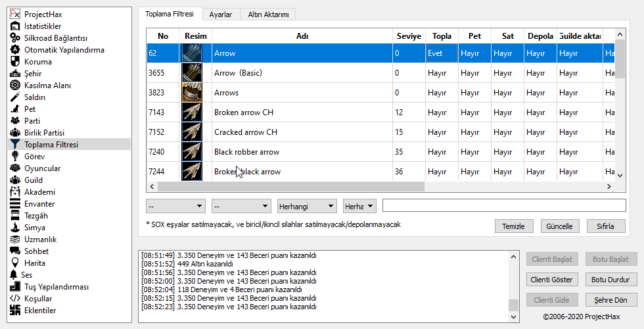This screenshot has width=644, height=329.
Task: Open the Harita map pin icon
Action: tap(15, 263)
